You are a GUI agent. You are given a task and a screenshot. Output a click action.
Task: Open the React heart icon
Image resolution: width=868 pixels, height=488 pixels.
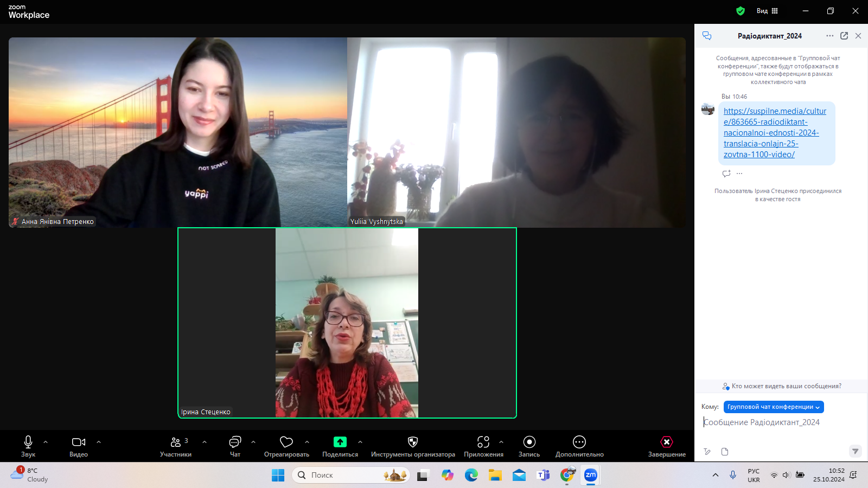point(286,442)
